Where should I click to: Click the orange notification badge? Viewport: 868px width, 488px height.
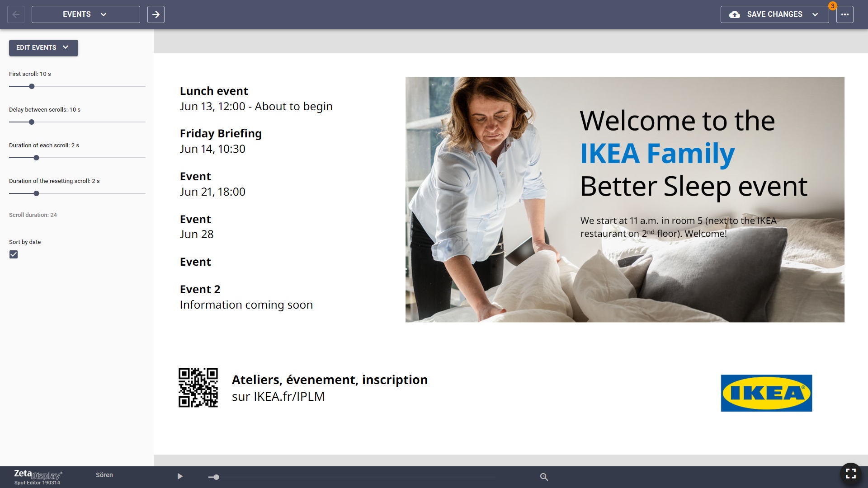[x=832, y=6]
